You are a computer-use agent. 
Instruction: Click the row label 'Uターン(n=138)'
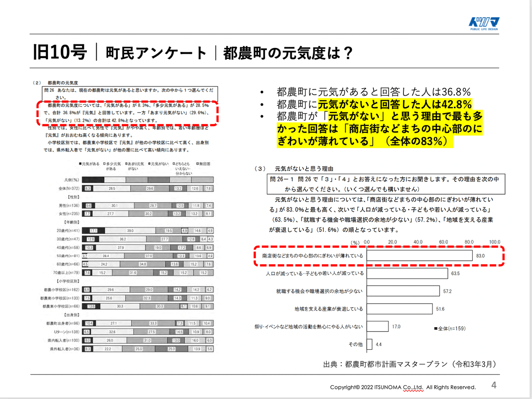66,332
